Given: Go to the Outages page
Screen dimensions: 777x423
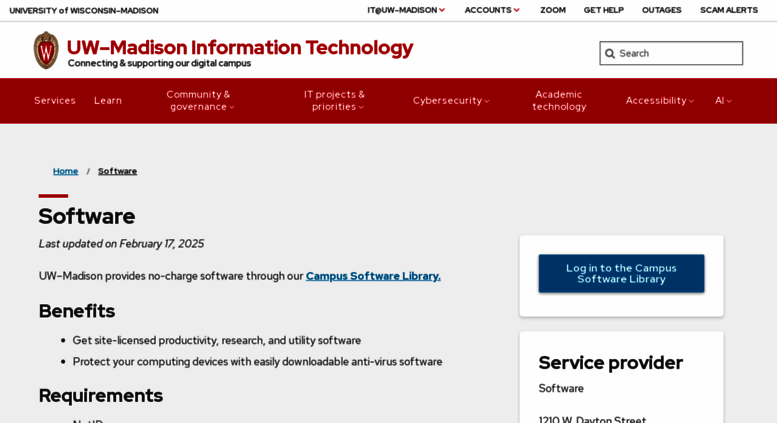Looking at the screenshot, I should click(662, 10).
